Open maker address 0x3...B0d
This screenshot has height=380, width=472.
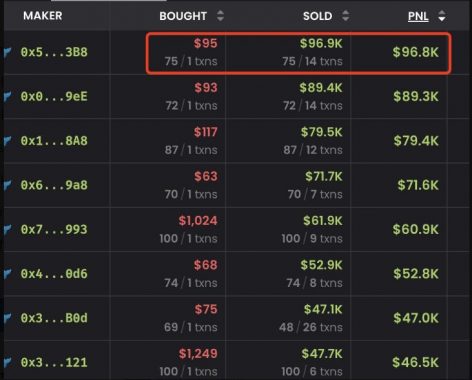pyautogui.click(x=54, y=318)
